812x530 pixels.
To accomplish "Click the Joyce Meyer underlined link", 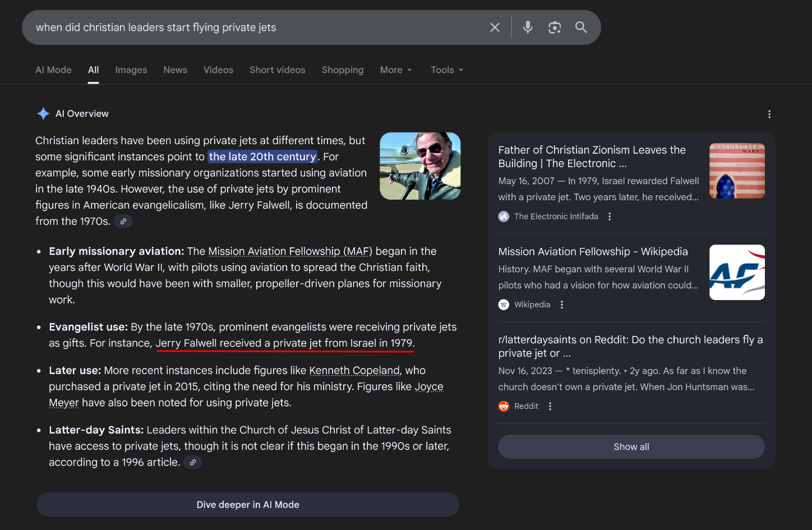I will (246, 395).
